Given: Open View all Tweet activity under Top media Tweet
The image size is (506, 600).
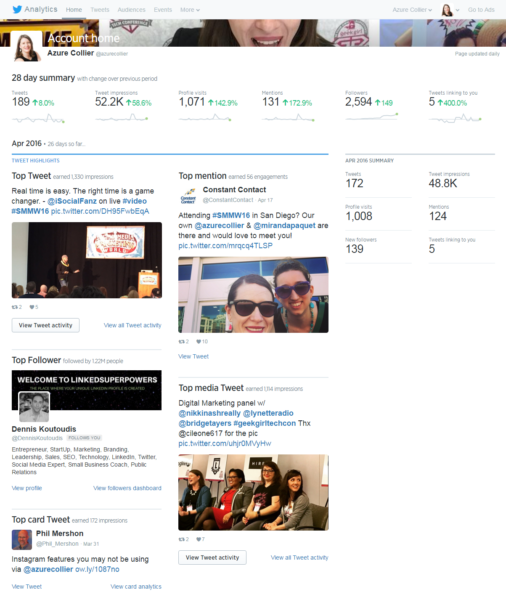Looking at the screenshot, I should (300, 558).
